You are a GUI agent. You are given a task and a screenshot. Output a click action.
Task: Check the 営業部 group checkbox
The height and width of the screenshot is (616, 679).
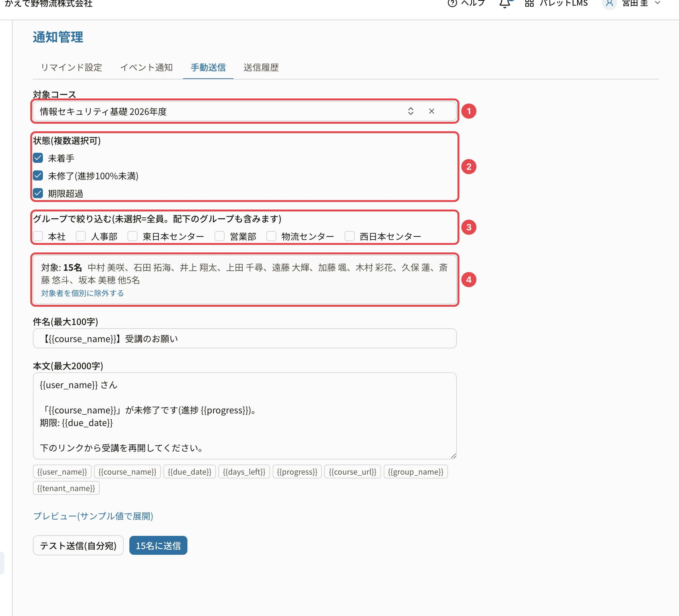[x=220, y=236]
